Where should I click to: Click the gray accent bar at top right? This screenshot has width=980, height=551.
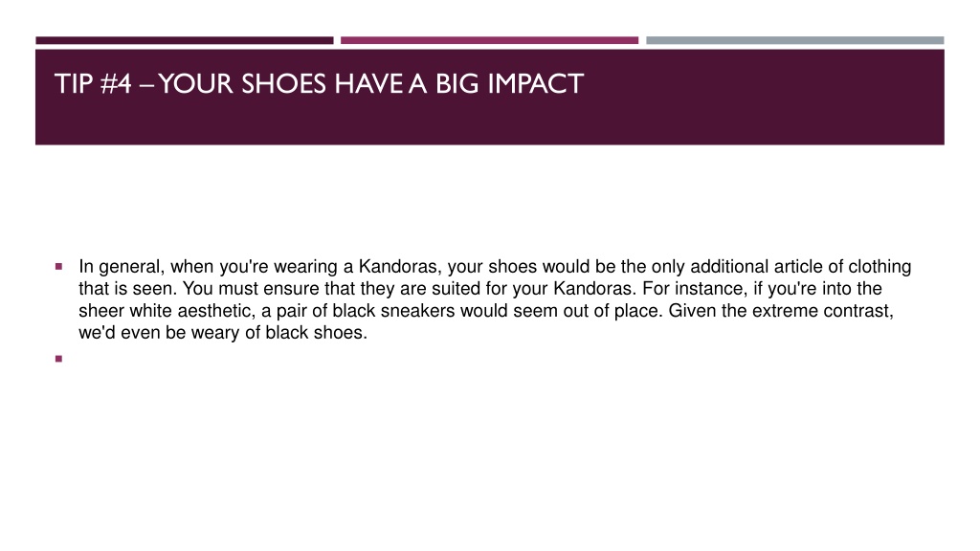point(795,40)
